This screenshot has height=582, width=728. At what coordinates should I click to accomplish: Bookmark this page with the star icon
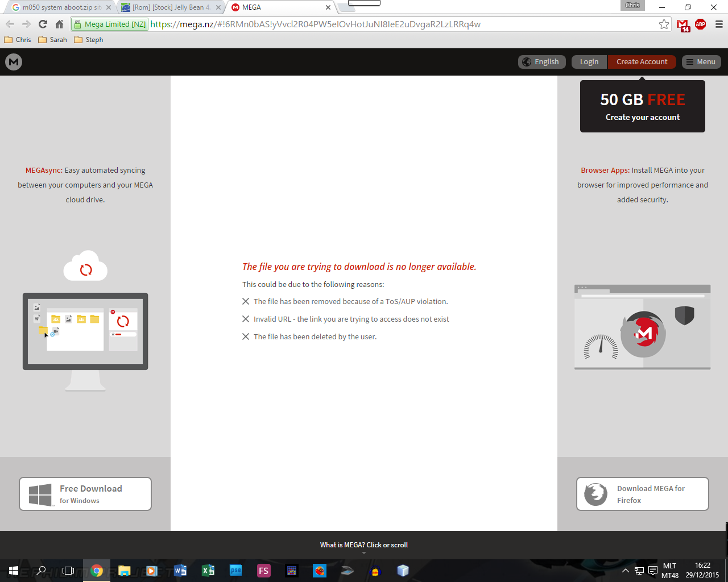(664, 24)
